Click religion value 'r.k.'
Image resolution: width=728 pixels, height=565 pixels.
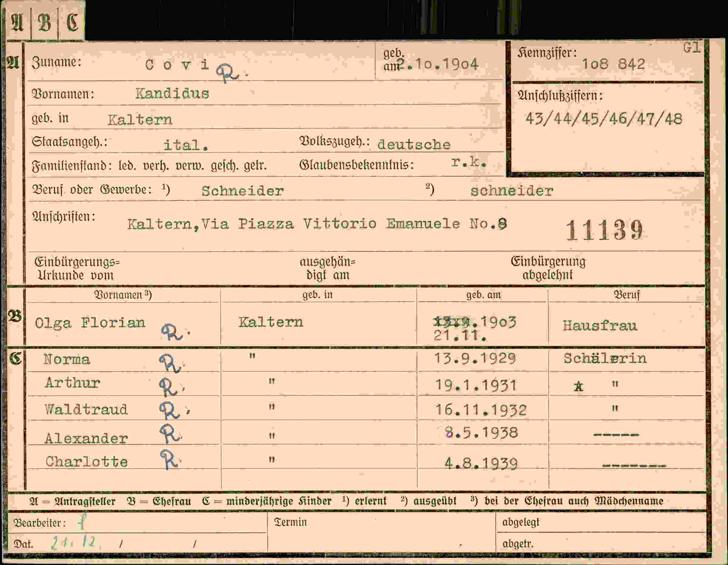point(469,162)
